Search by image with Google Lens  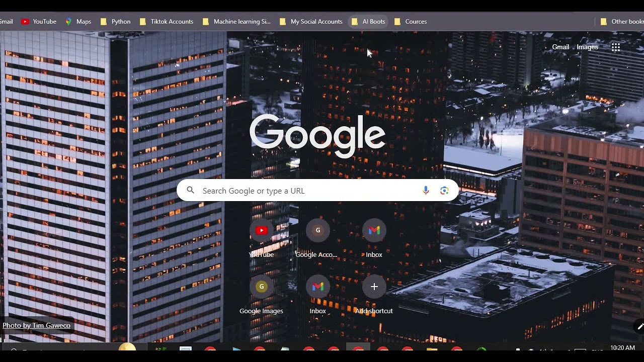(444, 191)
